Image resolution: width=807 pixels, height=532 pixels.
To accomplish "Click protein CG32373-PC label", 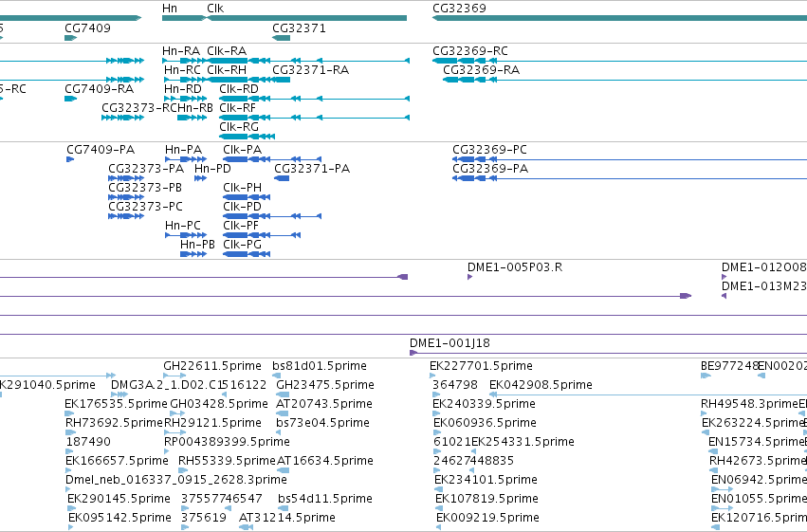I will click(x=145, y=207).
